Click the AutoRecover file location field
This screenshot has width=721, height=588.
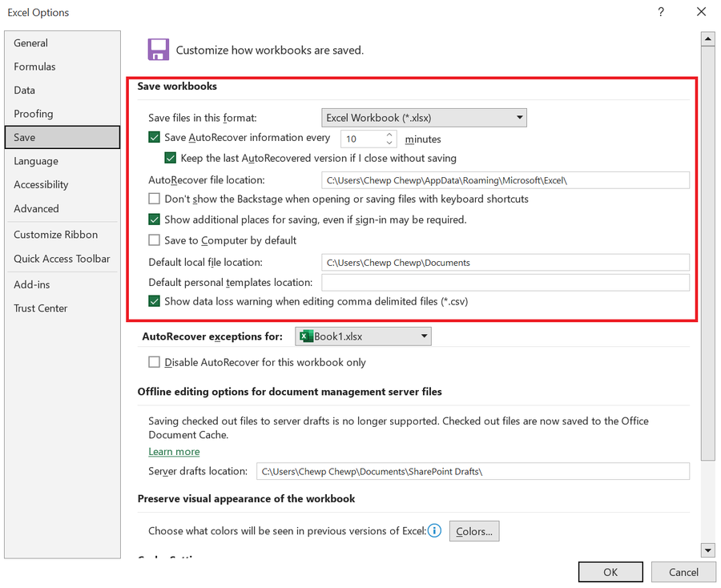[x=506, y=180]
